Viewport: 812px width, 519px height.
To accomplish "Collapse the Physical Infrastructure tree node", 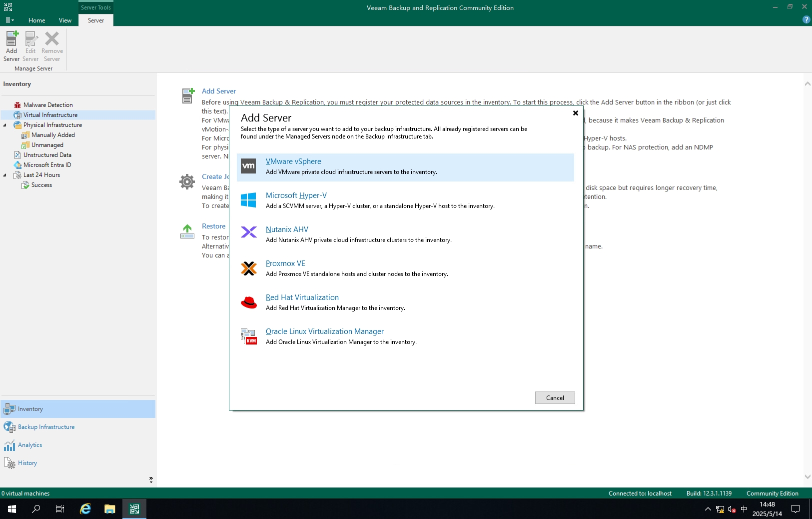I will (x=5, y=125).
